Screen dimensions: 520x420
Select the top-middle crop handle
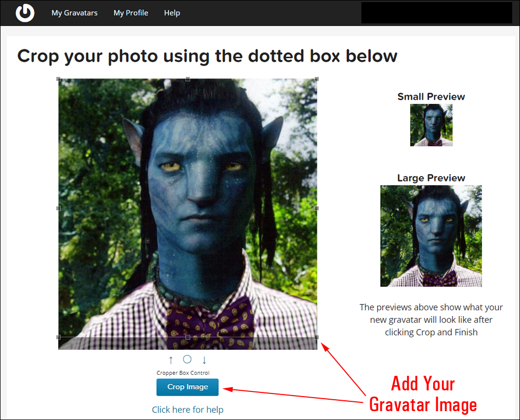188,79
